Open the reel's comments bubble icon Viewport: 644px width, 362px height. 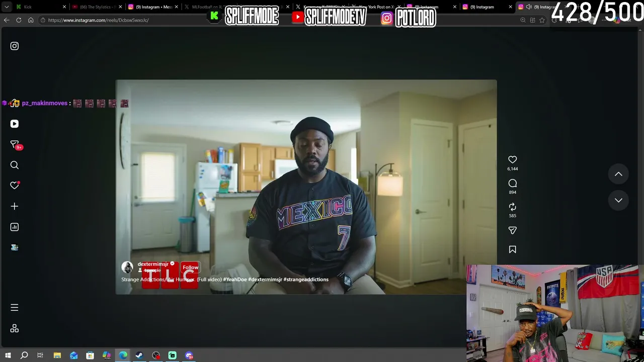click(513, 183)
